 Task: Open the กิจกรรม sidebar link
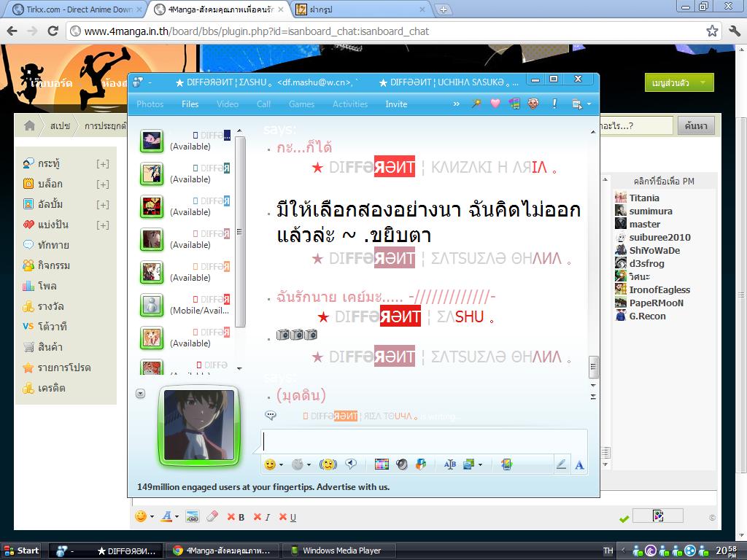click(54, 265)
